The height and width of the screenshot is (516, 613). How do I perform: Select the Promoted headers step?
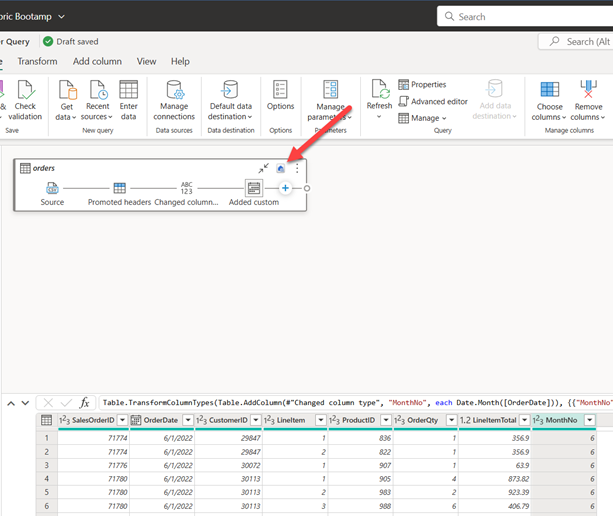[119, 194]
